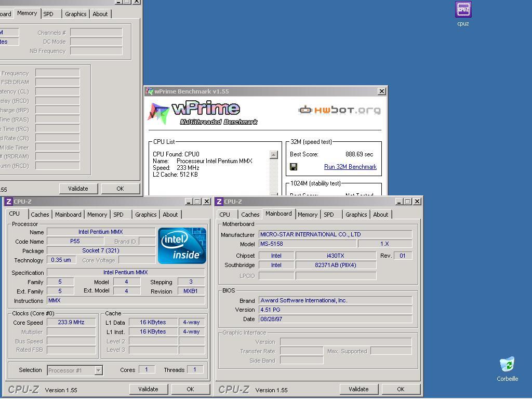Minimize the left CPU-Z window
The image size is (532, 399).
(x=189, y=202)
